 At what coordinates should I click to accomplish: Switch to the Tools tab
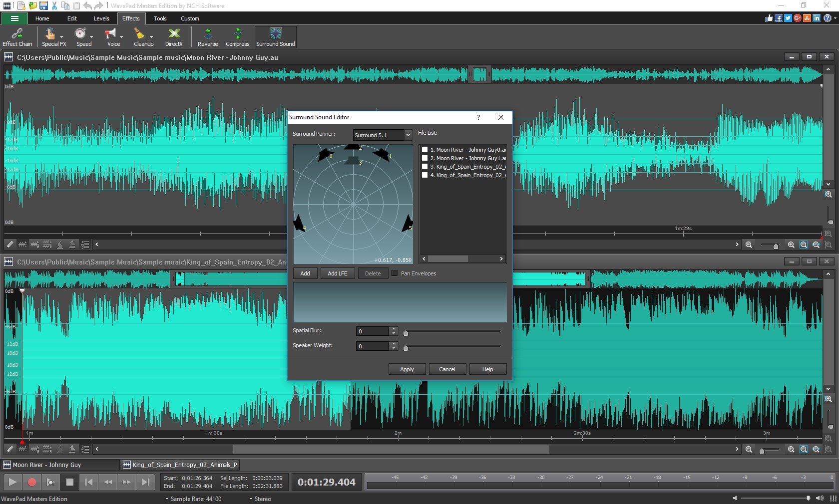[160, 18]
